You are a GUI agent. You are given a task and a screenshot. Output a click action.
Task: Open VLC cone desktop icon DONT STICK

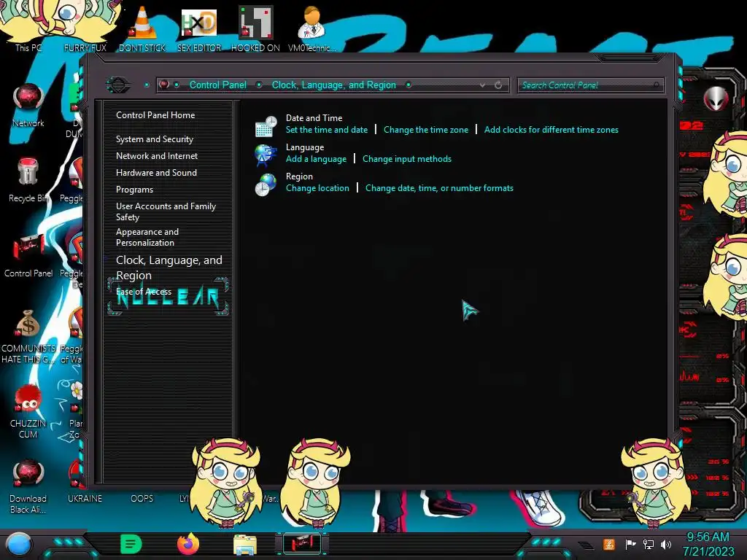[x=142, y=23]
